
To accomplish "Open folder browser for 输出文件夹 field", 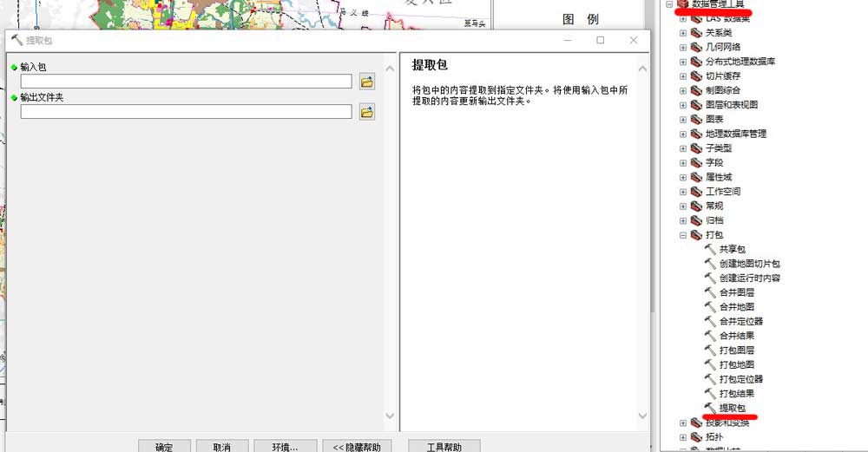I will point(366,112).
